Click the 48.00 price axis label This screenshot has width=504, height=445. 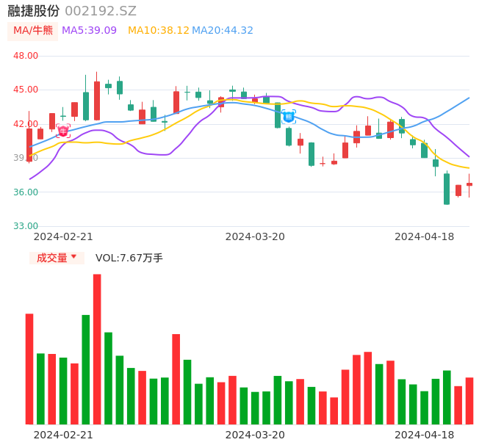[x=26, y=56]
